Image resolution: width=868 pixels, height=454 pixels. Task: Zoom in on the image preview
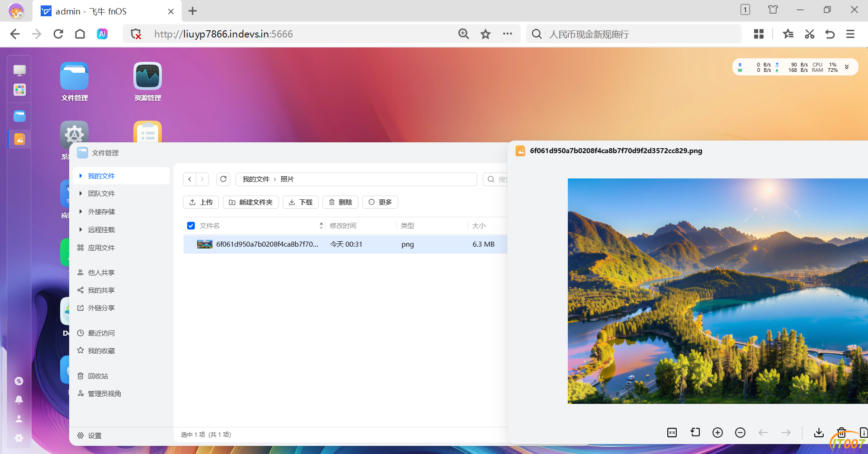(x=717, y=433)
